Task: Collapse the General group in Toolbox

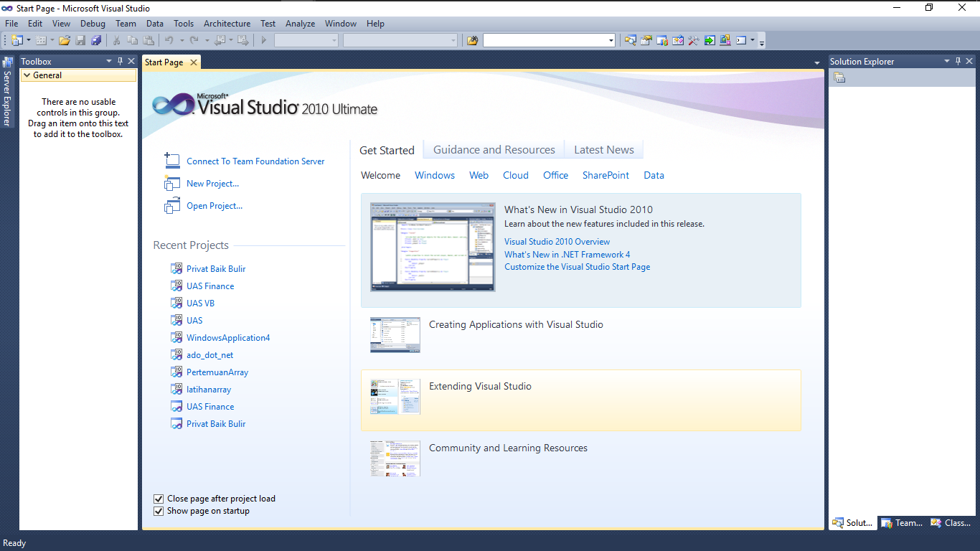Action: 27,75
